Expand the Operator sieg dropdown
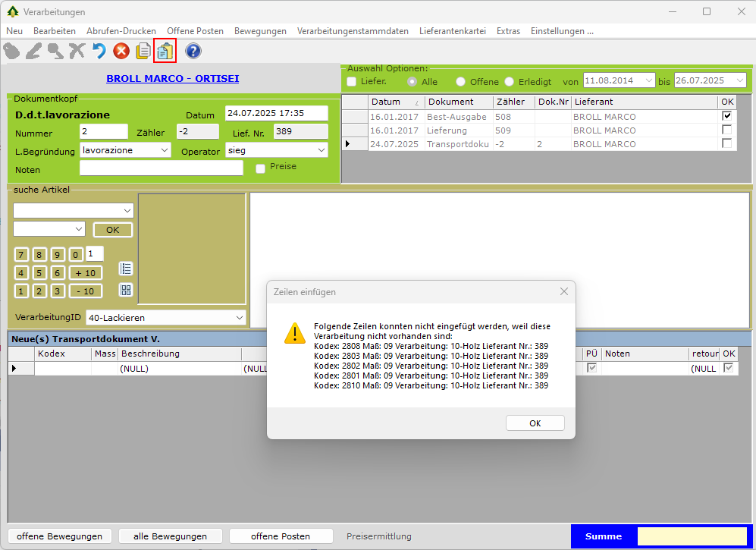The image size is (756, 550). tap(321, 150)
